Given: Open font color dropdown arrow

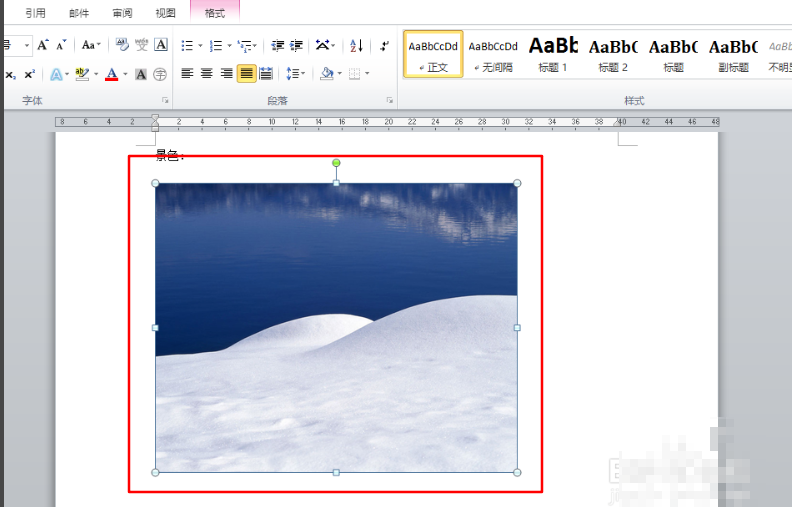Looking at the screenshot, I should (125, 74).
